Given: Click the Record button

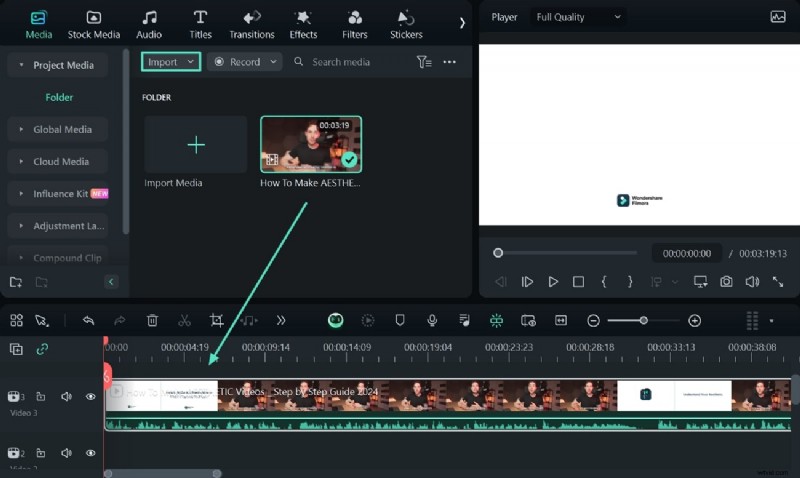Looking at the screenshot, I should click(x=244, y=62).
